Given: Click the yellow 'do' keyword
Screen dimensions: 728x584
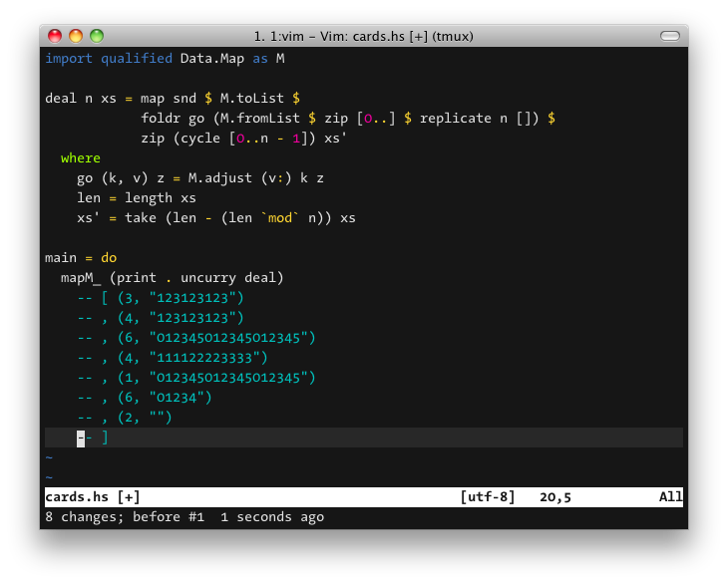Looking at the screenshot, I should (x=109, y=258).
